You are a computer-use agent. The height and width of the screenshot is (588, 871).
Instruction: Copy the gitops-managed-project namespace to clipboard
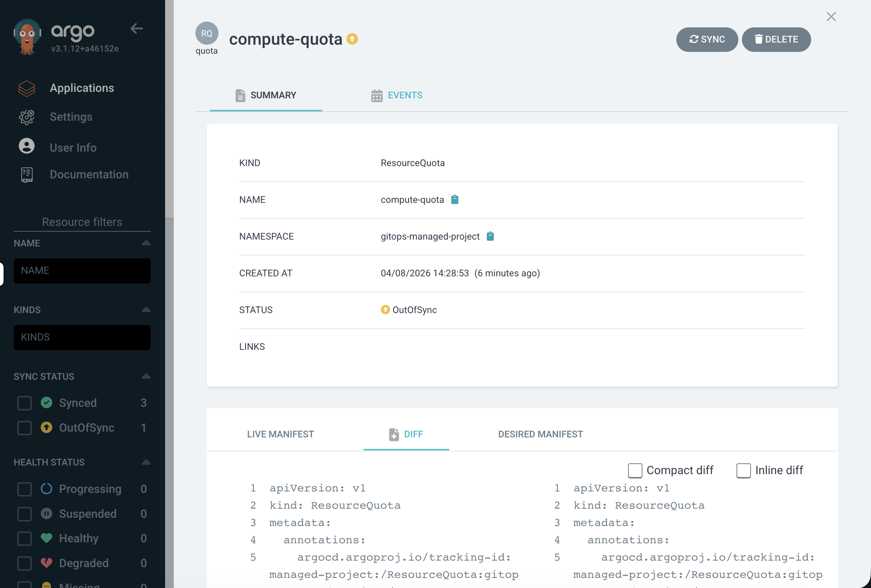tap(490, 236)
